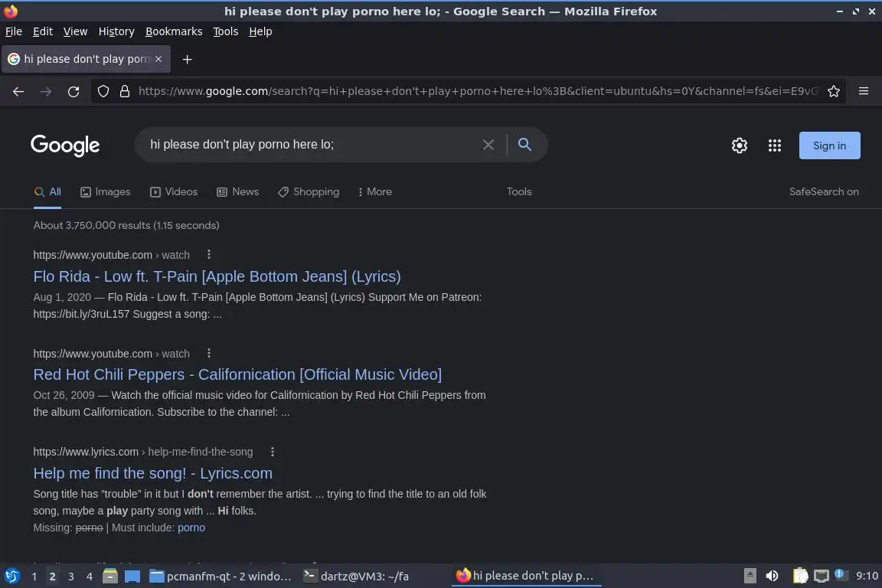882x588 pixels.
Task: Open search Tools below search box
Action: (x=519, y=192)
